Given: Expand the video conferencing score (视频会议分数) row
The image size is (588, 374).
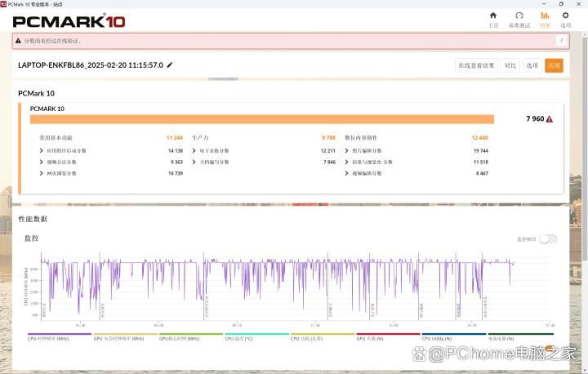Looking at the screenshot, I should click(42, 162).
